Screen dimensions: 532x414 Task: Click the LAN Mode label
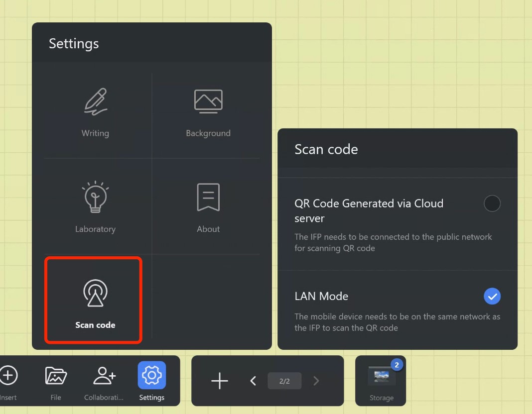coord(321,296)
